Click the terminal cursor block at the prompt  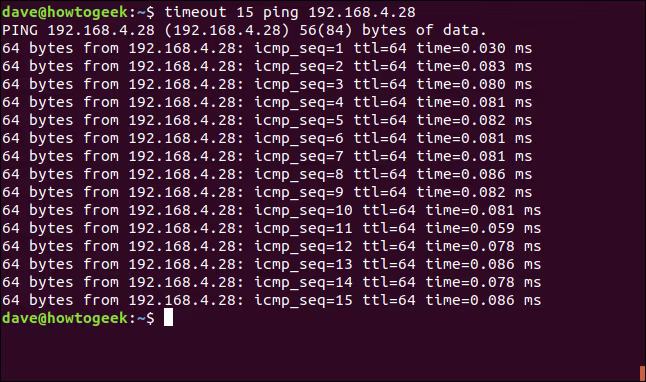pos(169,317)
